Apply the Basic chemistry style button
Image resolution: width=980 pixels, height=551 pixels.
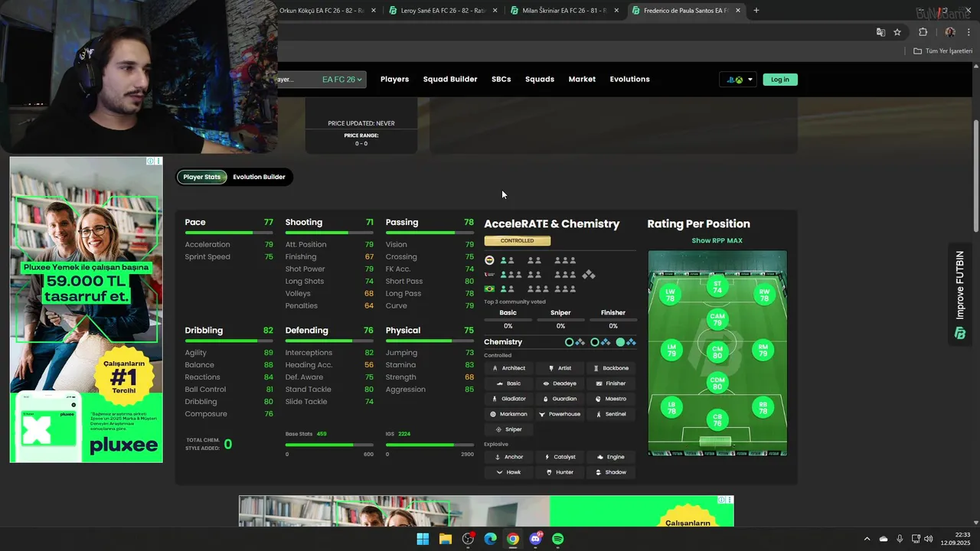coord(508,383)
